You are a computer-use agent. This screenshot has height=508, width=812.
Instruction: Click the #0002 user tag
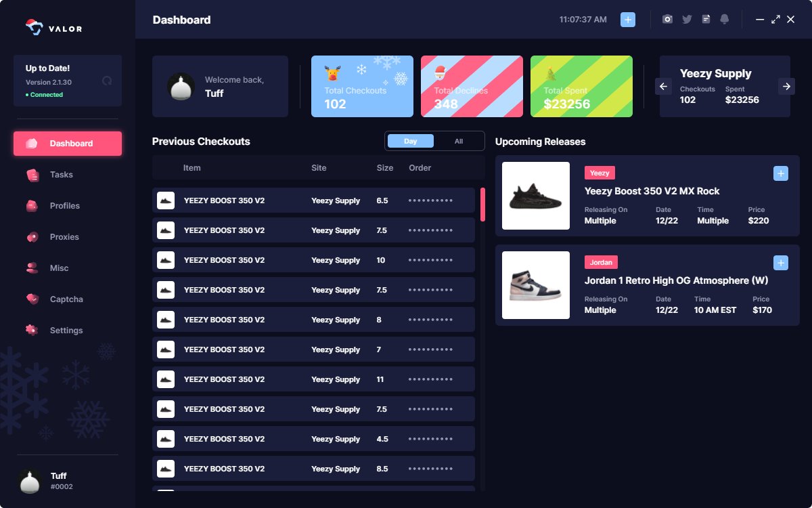[x=62, y=486]
